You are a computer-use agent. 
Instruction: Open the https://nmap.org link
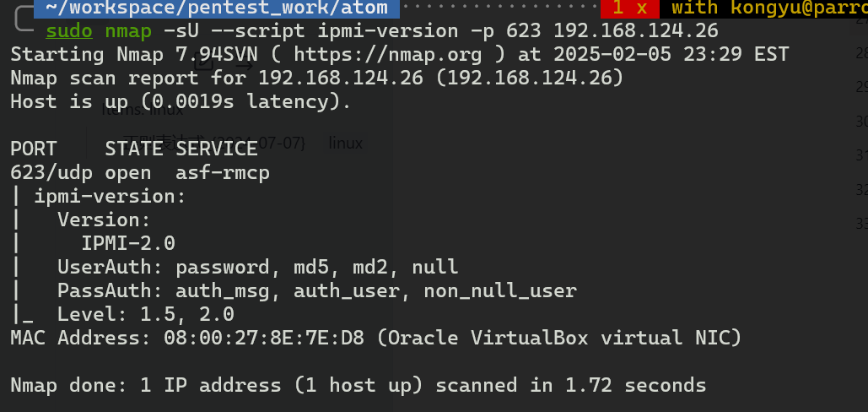[x=387, y=55]
